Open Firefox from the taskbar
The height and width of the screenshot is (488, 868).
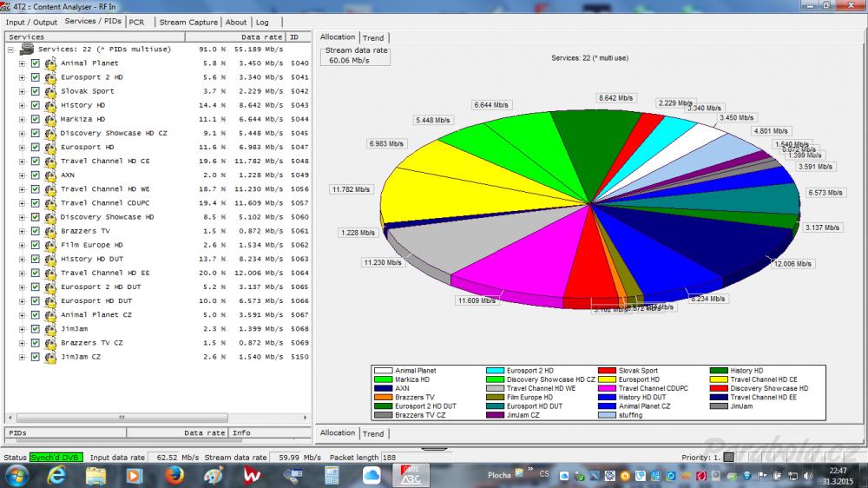174,475
